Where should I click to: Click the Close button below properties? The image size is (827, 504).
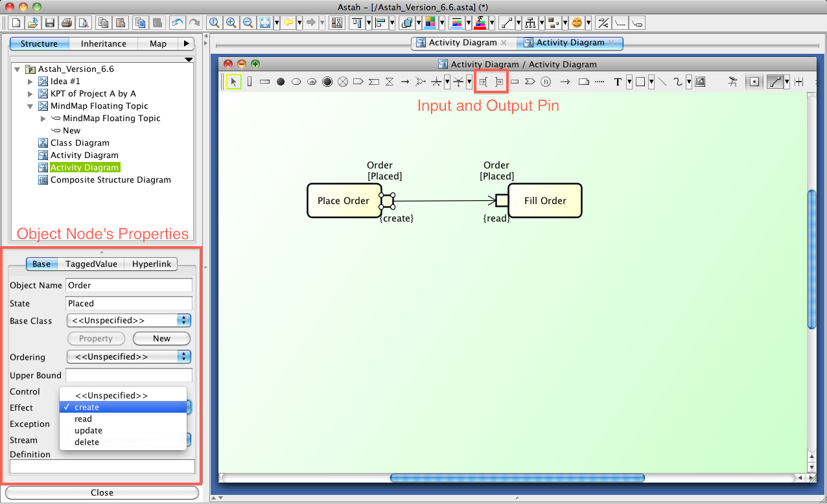pyautogui.click(x=102, y=493)
